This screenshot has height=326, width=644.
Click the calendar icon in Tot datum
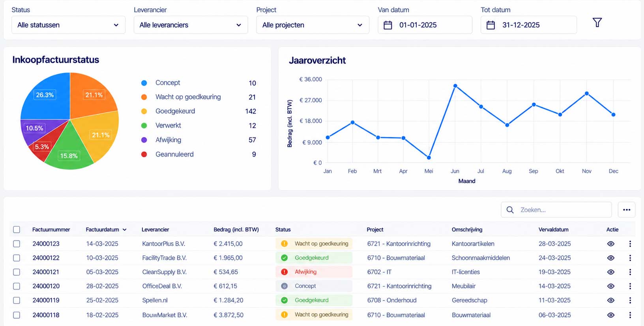coord(490,25)
